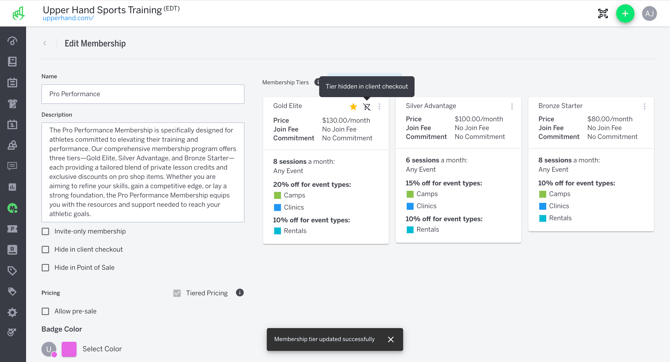Screen dimensions: 670x362
Task: Open the AJ user avatar menu
Action: coord(649,14)
